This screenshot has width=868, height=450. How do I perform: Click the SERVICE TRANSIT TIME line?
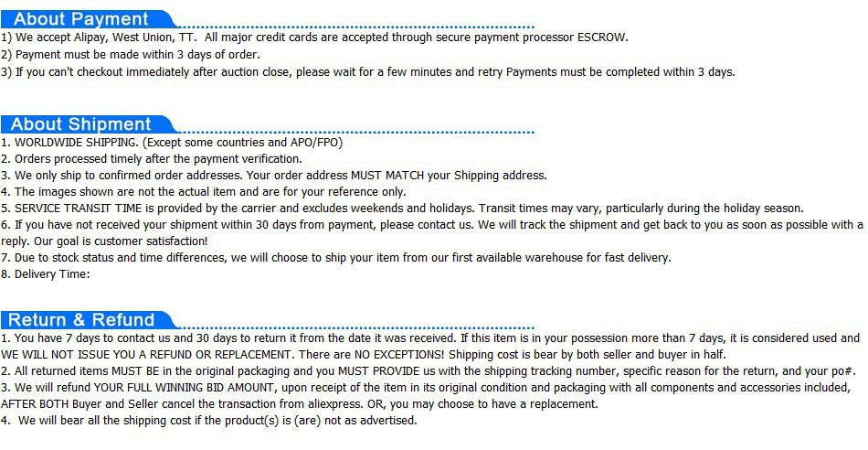tap(402, 209)
